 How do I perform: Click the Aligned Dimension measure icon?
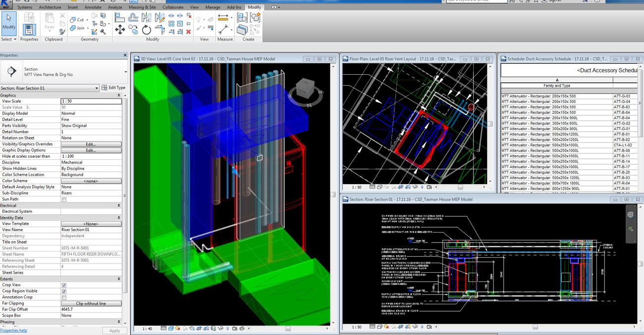click(223, 17)
